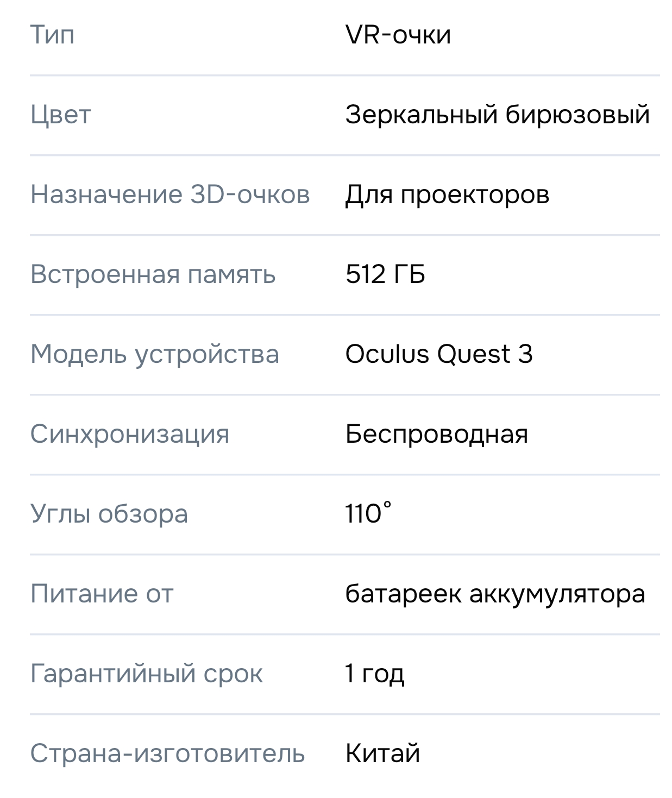Click the "Назначение 3D-очков" label
Screen dimensions: 672x798
(x=170, y=194)
